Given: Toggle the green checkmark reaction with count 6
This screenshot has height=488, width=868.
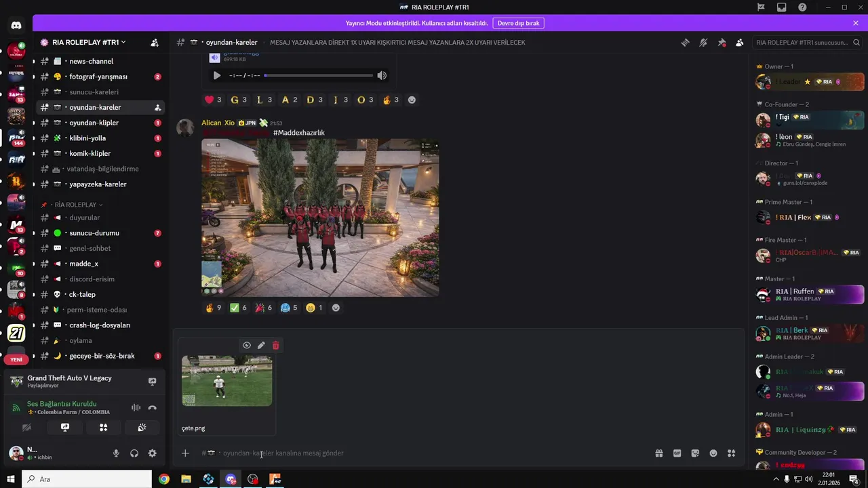Looking at the screenshot, I should pyautogui.click(x=238, y=308).
